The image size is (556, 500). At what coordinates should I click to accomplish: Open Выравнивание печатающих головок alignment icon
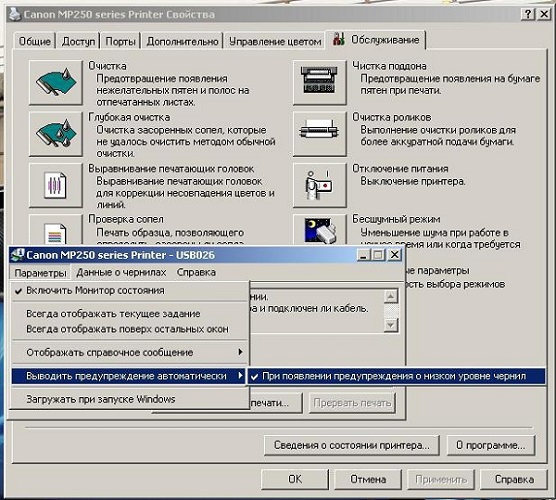(56, 185)
